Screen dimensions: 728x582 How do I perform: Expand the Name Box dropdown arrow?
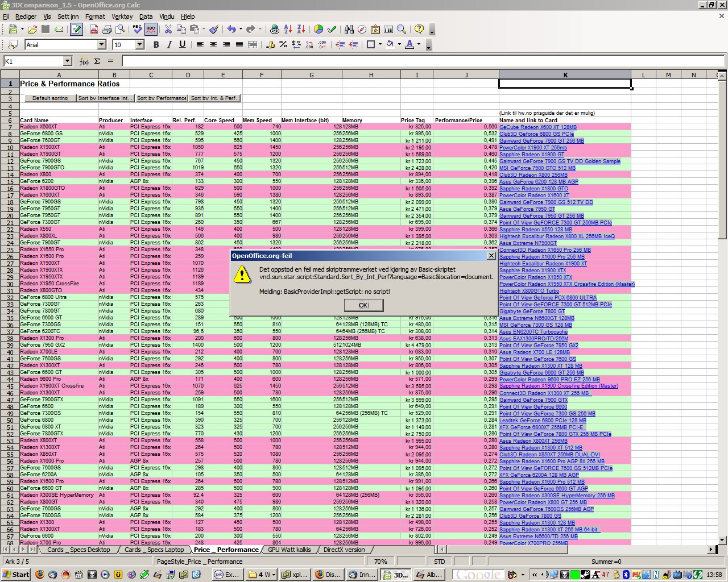pyautogui.click(x=67, y=61)
